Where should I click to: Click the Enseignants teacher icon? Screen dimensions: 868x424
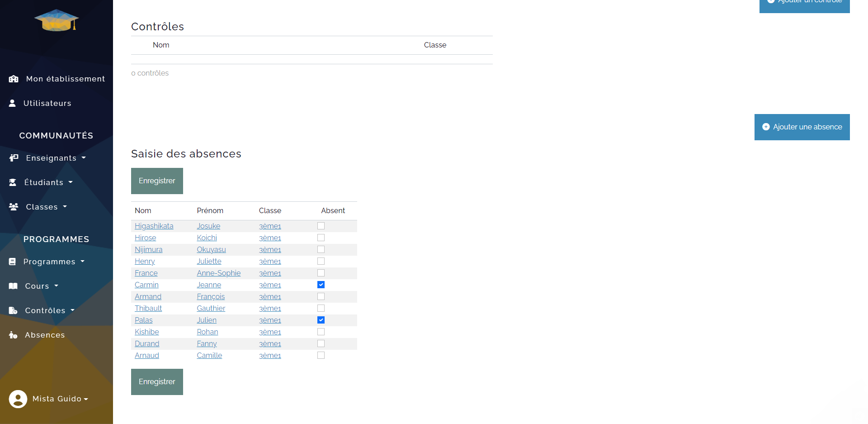click(14, 158)
